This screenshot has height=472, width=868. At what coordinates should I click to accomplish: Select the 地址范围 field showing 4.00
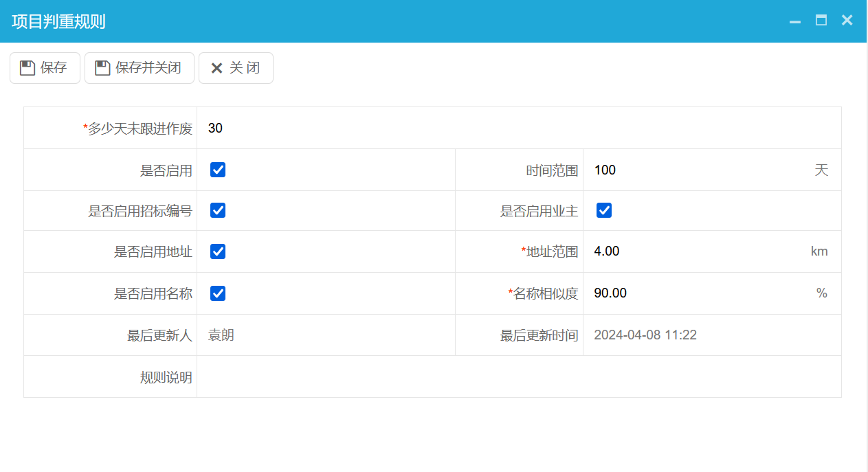coord(687,251)
